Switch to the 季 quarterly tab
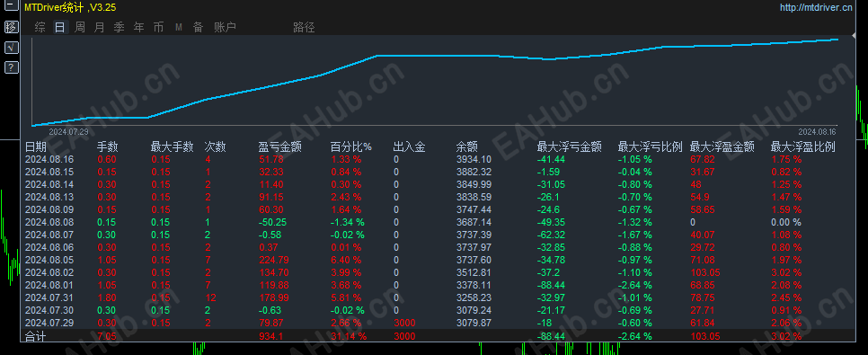 [119, 27]
